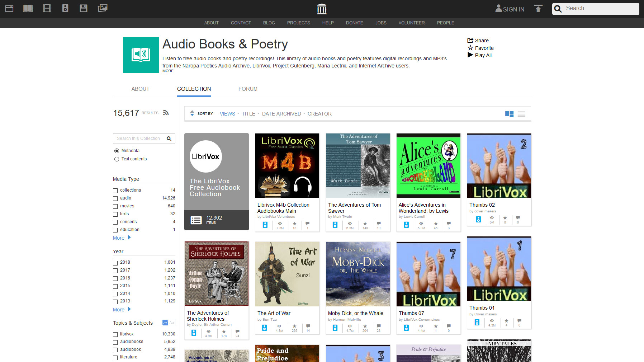Viewport: 644px width, 362px height.
Task: Expand the description MORE link
Action: [168, 71]
